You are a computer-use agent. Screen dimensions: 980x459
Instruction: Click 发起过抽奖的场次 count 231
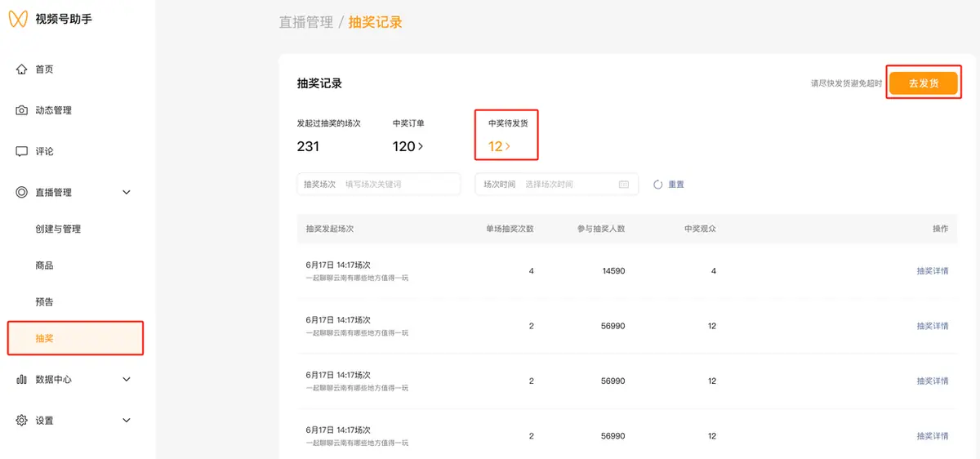click(308, 147)
